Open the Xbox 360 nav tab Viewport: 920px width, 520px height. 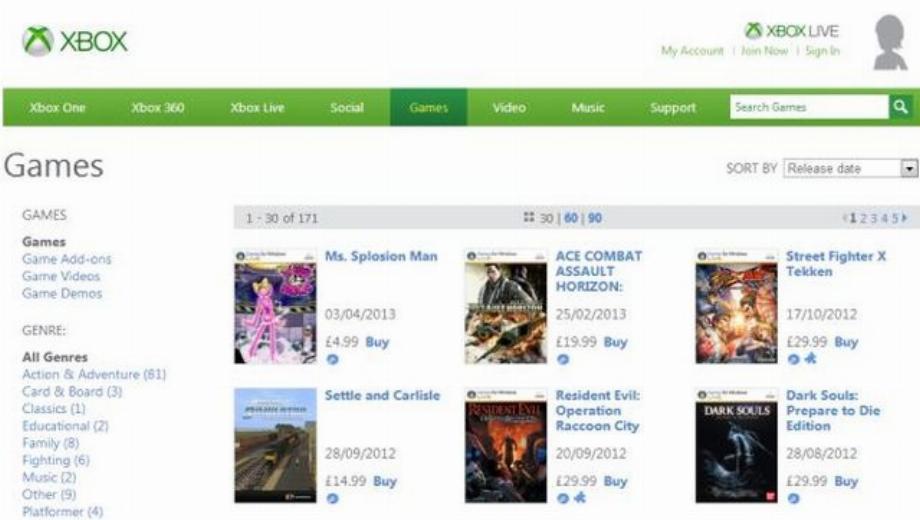(157, 107)
